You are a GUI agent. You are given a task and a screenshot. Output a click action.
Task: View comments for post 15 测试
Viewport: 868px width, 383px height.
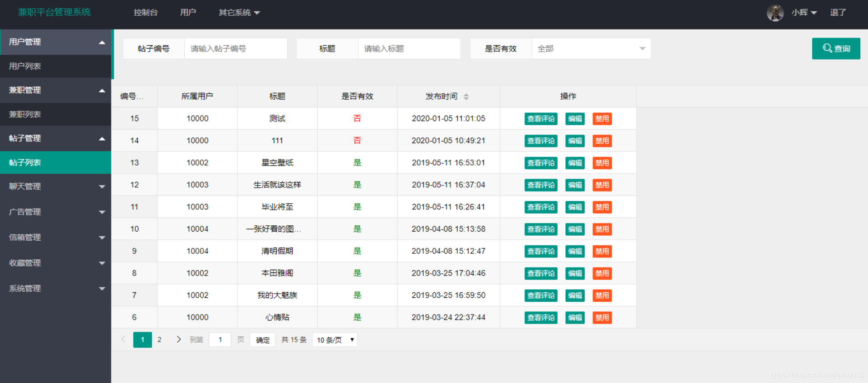[541, 119]
